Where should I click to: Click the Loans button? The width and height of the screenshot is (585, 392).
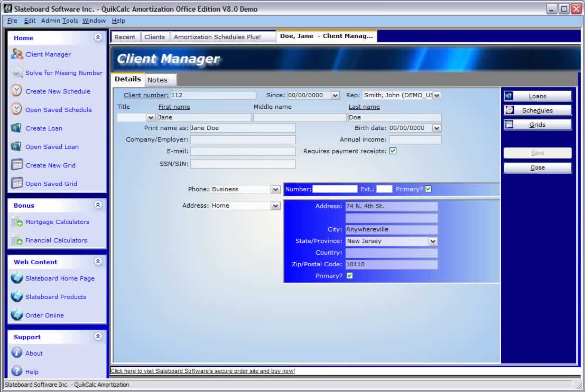[537, 96]
